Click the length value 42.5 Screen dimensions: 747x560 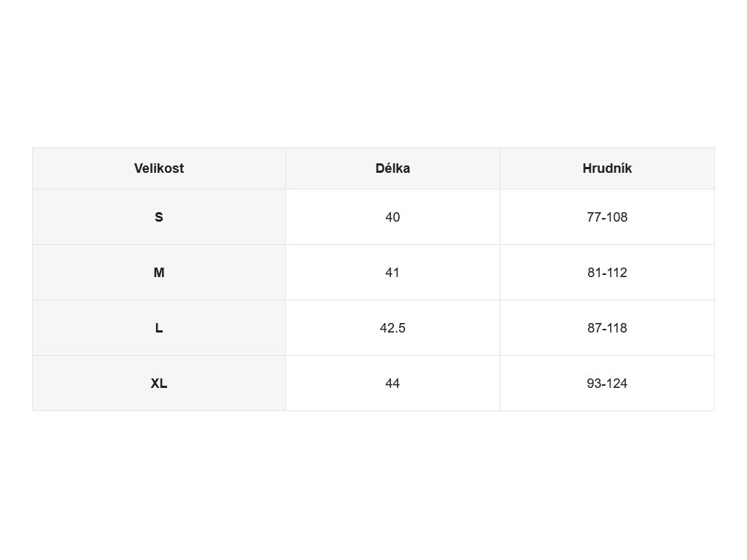[x=392, y=328]
